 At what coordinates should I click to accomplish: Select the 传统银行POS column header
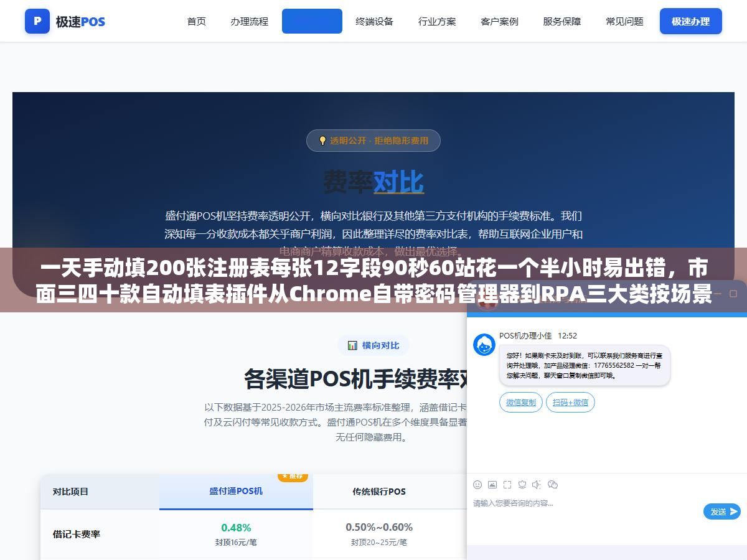coord(379,491)
